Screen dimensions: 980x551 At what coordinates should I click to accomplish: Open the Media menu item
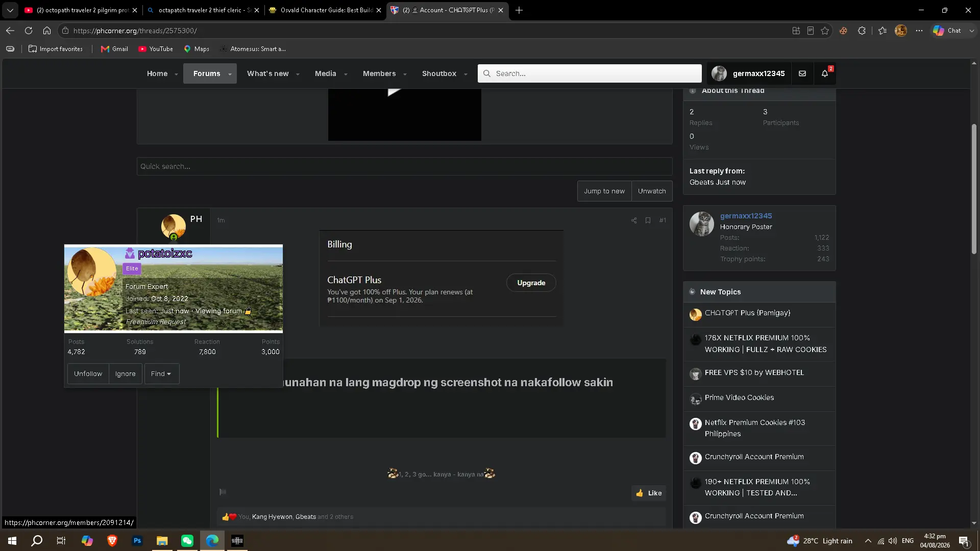coord(326,73)
